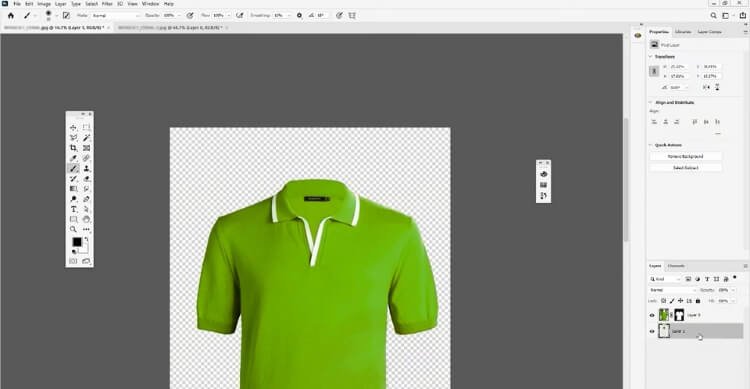Click the share icon at top right

pyautogui.click(x=742, y=15)
